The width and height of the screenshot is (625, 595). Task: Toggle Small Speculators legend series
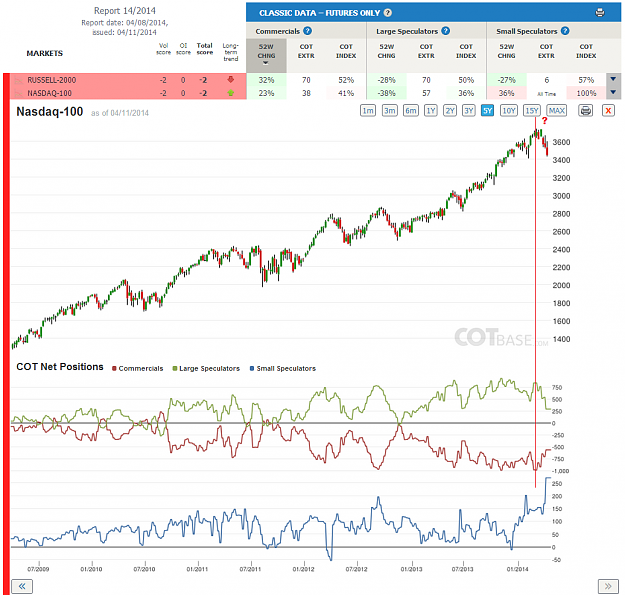coord(283,368)
